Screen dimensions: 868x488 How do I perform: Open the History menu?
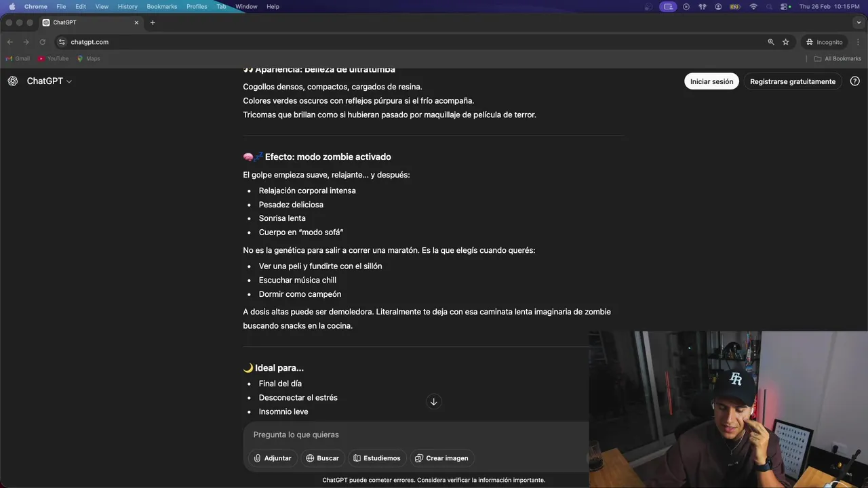(x=127, y=6)
